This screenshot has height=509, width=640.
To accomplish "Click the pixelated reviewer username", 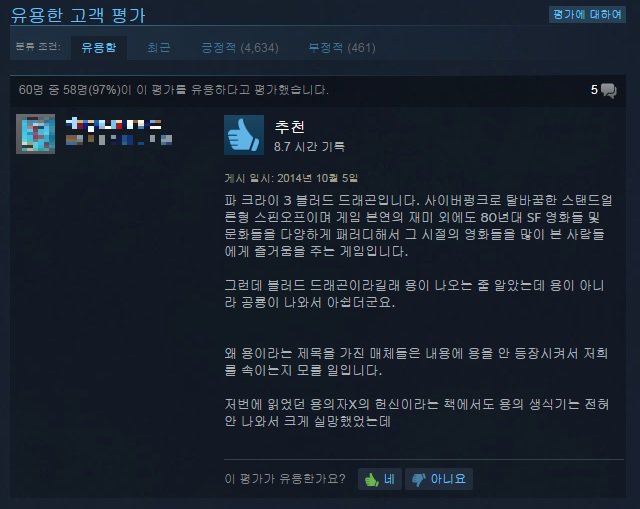I will pos(114,124).
